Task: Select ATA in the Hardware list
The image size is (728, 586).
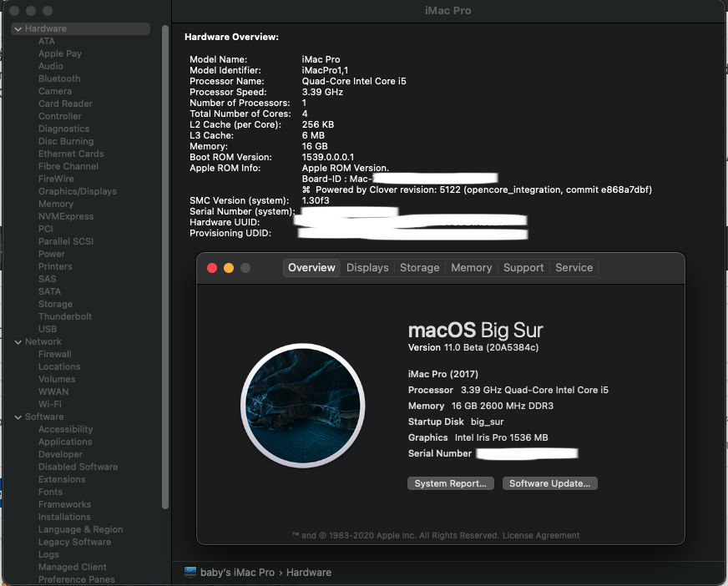Action: (x=47, y=41)
